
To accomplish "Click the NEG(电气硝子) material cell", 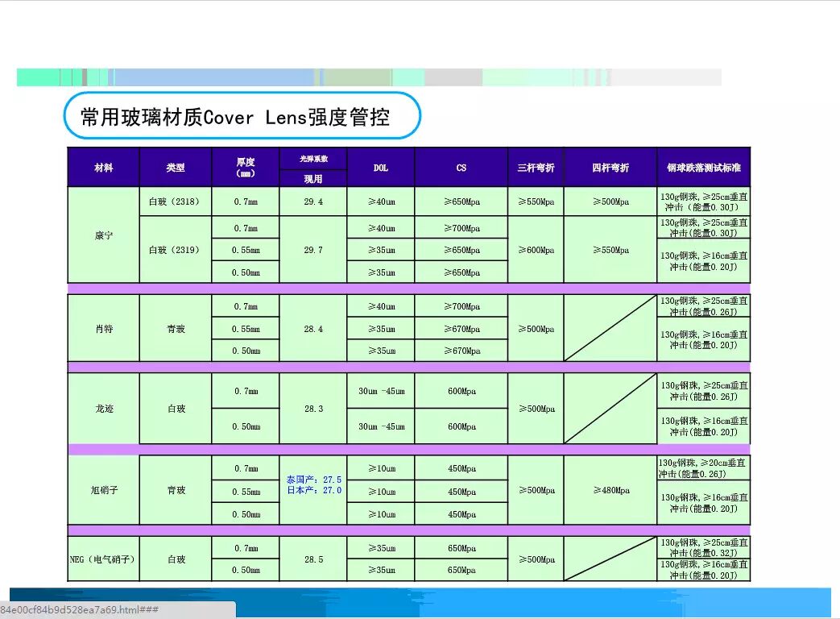I will click(103, 559).
